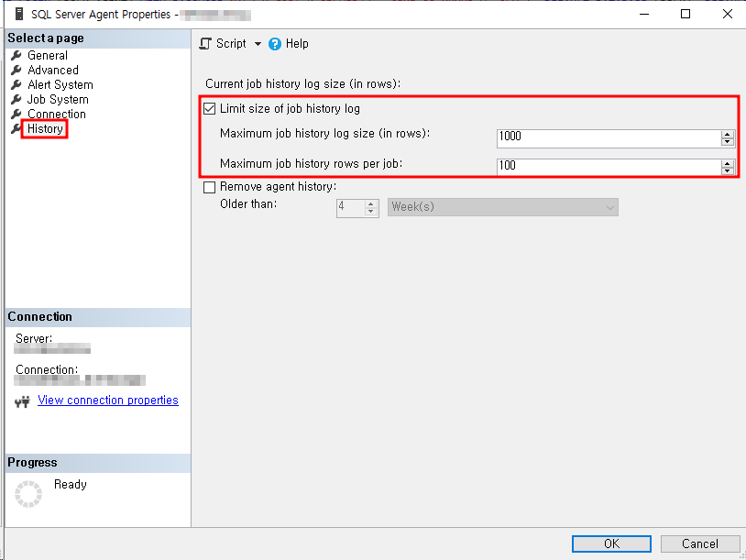Click the 'Older than:' label
This screenshot has width=746, height=560.
click(x=248, y=204)
